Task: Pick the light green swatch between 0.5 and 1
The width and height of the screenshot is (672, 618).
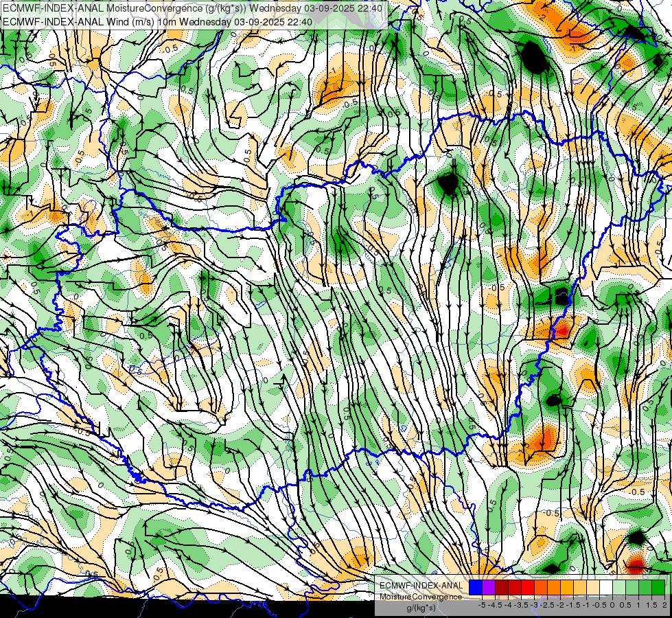Action: tap(632, 588)
